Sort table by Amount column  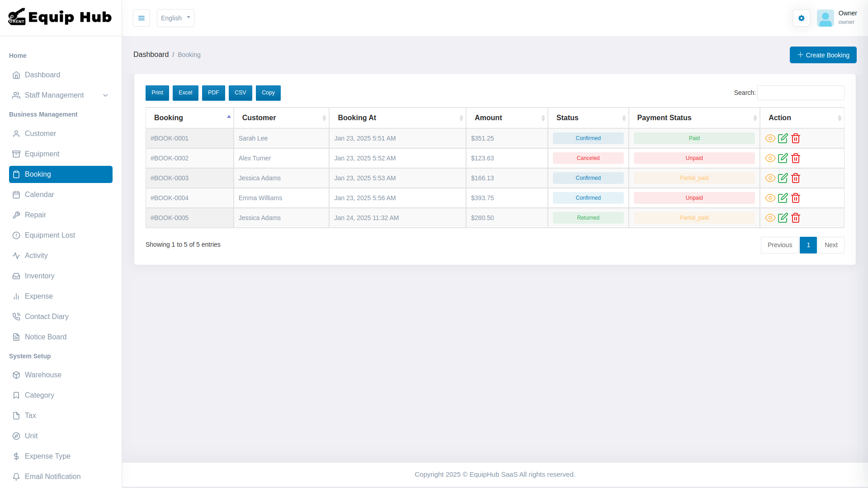click(507, 118)
